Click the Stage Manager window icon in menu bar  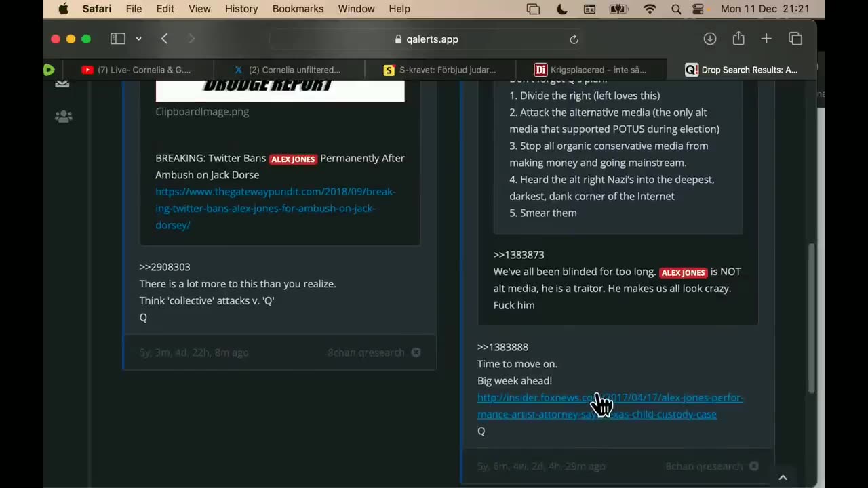(534, 9)
